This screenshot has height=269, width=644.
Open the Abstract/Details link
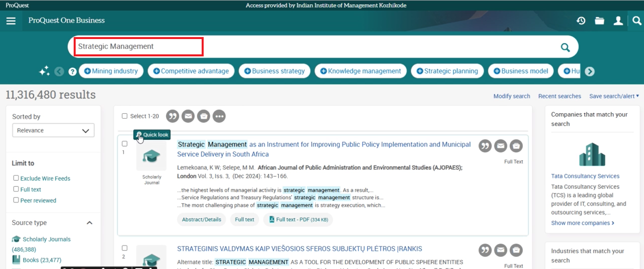tap(201, 219)
